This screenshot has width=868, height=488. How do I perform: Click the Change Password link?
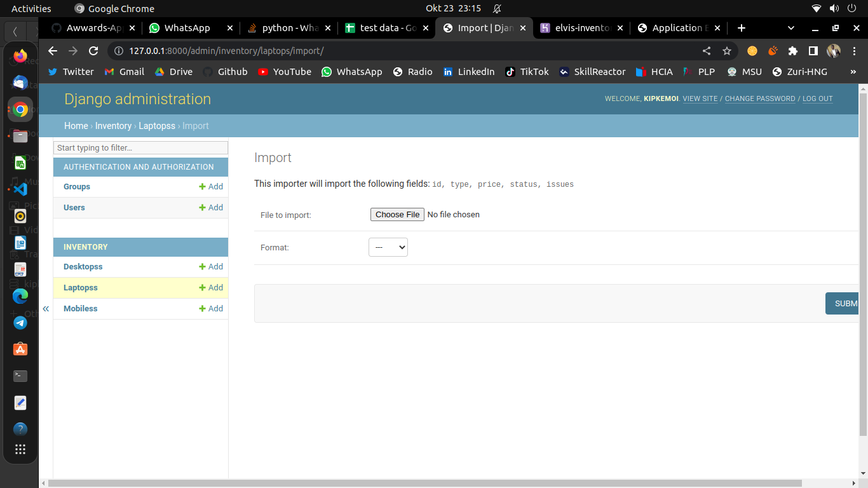pyautogui.click(x=760, y=99)
